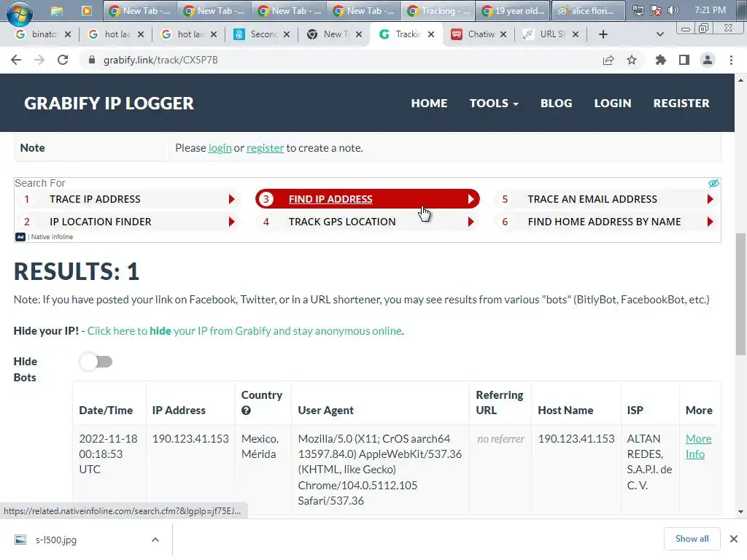Open BLOG in the navigation bar
Viewport: 747px width, 560px height.
coord(556,104)
